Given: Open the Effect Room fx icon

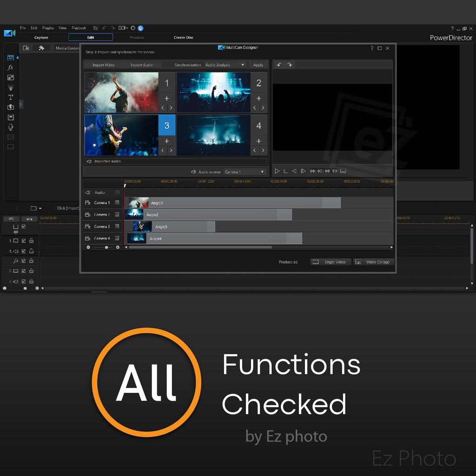Looking at the screenshot, I should [x=10, y=67].
